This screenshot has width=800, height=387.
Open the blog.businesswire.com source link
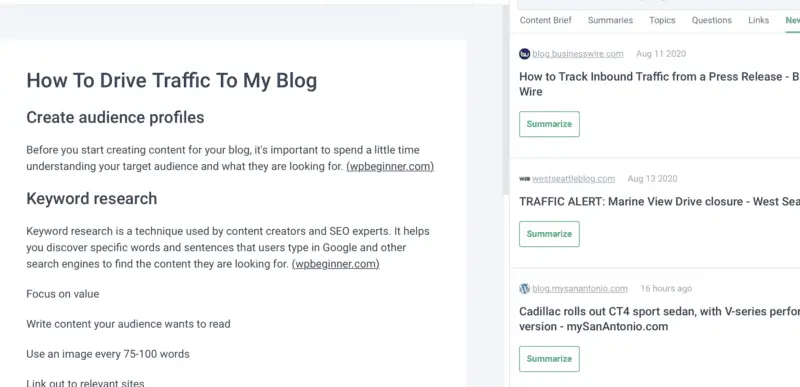point(578,54)
